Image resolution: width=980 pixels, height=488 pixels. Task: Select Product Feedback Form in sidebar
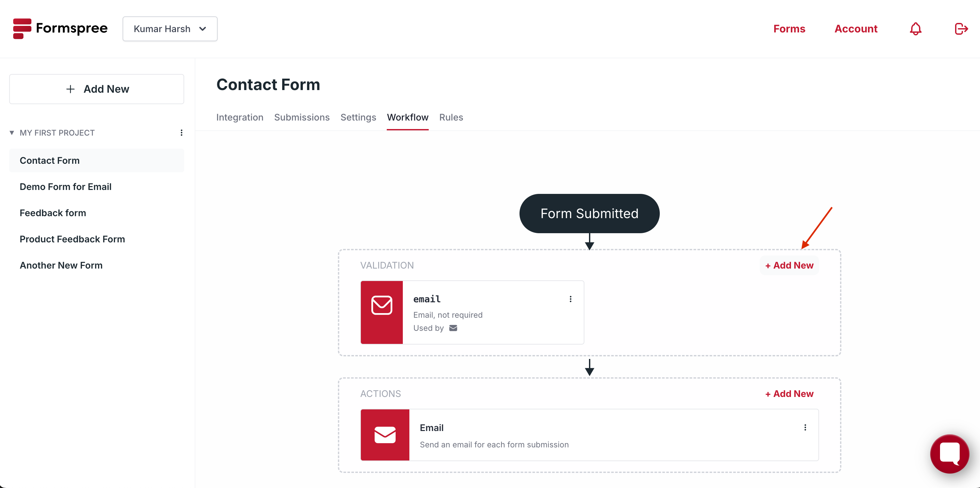coord(72,239)
